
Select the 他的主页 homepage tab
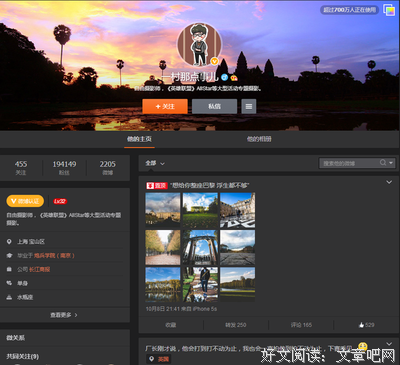point(139,139)
